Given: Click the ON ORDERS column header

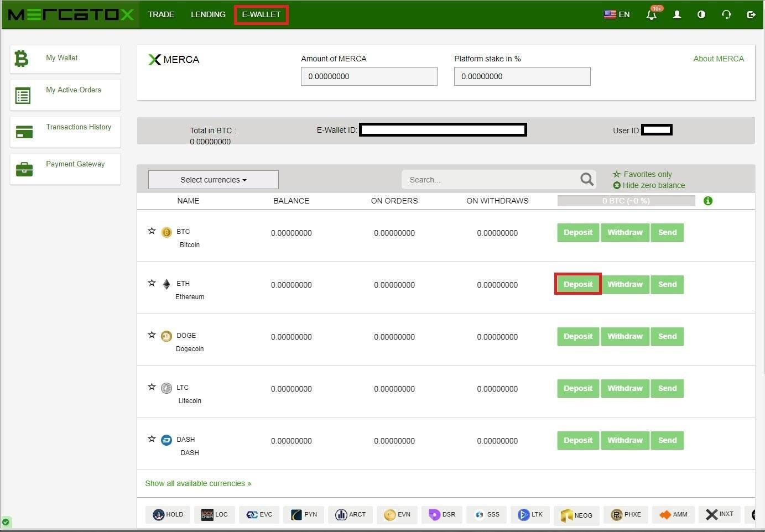Looking at the screenshot, I should 394,201.
